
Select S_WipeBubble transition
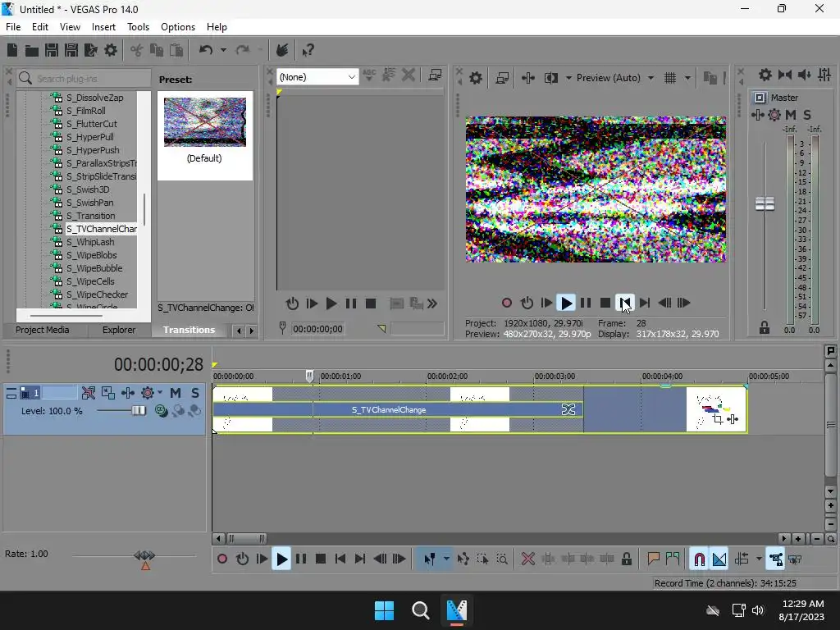tap(94, 268)
